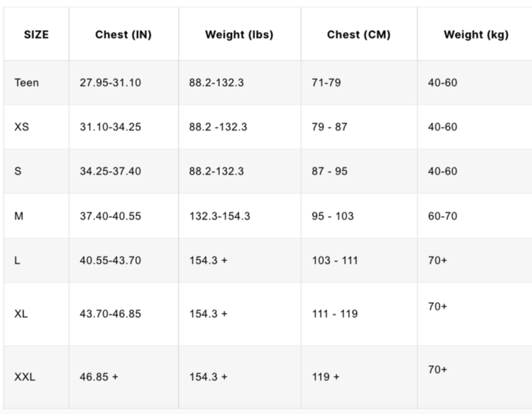The height and width of the screenshot is (414, 532).
Task: Click the M size row label
Action: [19, 216]
